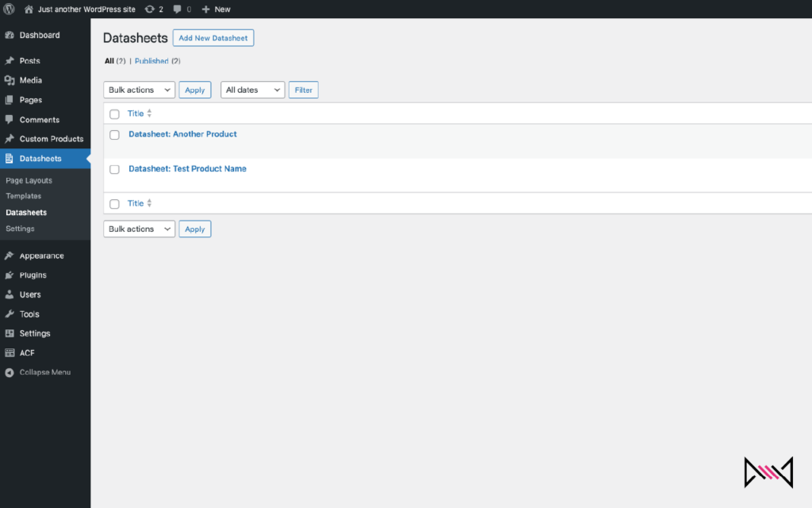Expand the top Bulk actions dropdown

(x=139, y=90)
